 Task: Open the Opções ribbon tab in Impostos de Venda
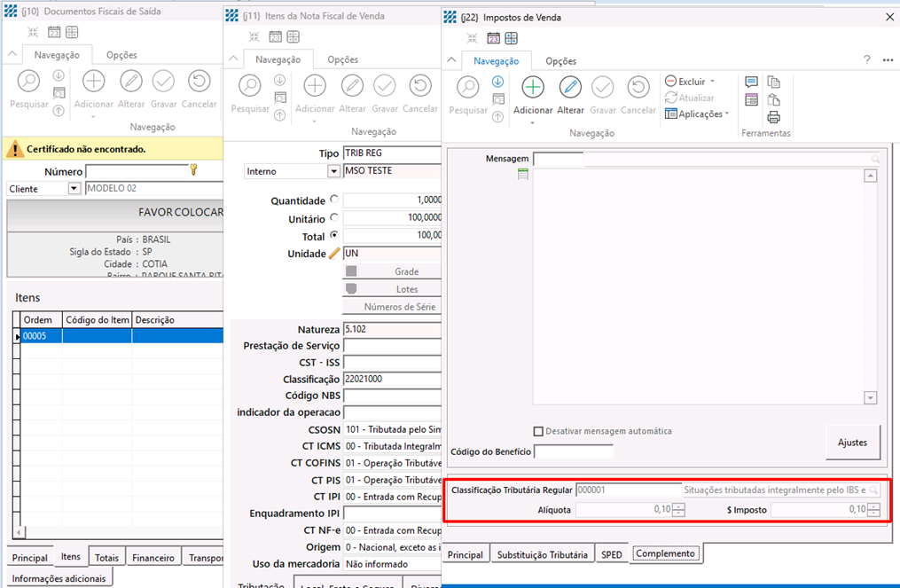click(560, 61)
